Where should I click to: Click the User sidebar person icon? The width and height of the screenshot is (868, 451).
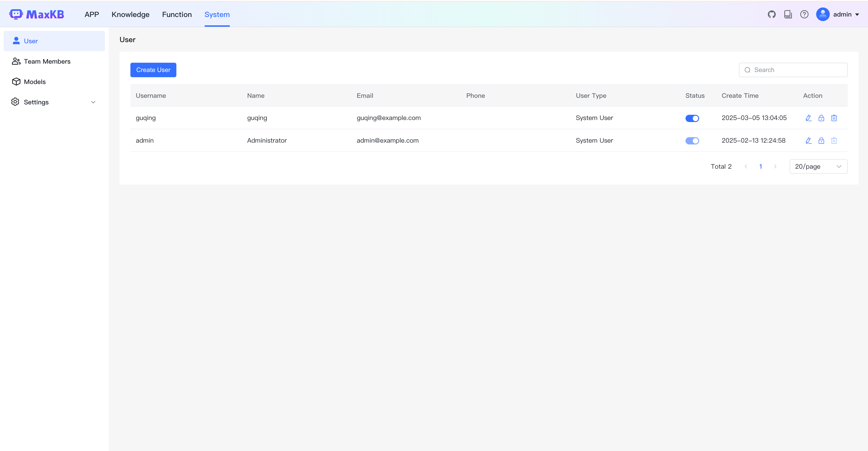pos(16,41)
